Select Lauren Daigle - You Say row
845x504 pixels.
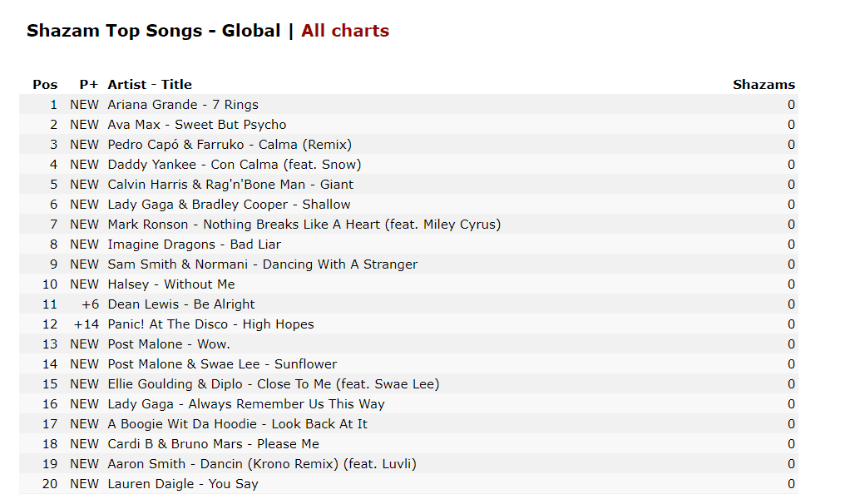408,483
